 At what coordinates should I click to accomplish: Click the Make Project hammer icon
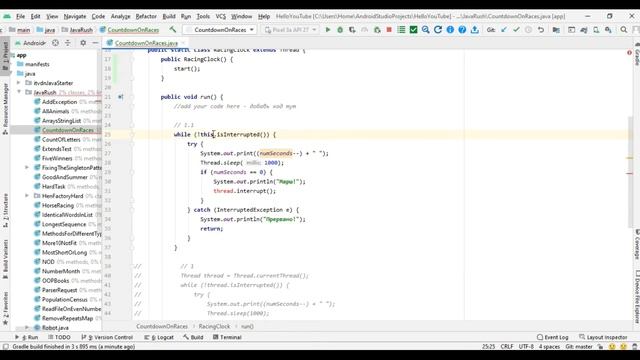pyautogui.click(x=173, y=30)
